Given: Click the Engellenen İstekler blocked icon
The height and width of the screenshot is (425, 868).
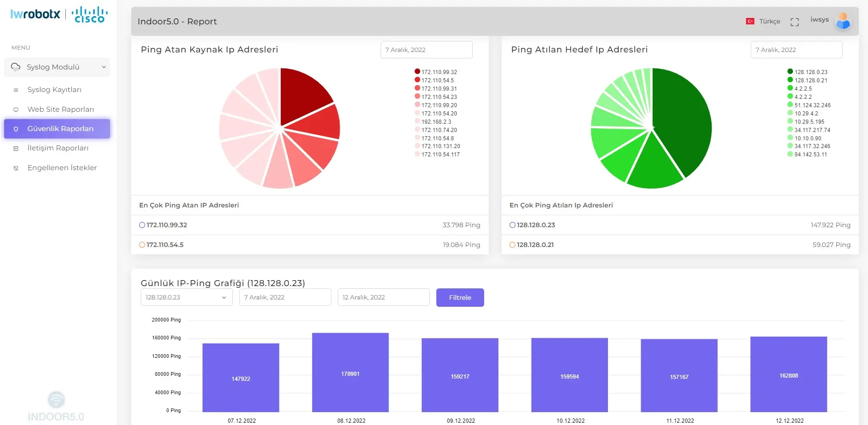Looking at the screenshot, I should pos(16,168).
